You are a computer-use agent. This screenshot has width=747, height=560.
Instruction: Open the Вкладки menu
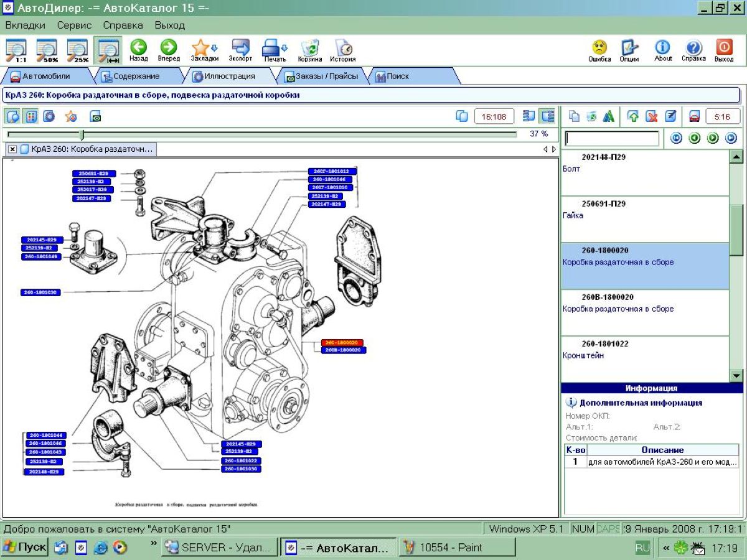pos(25,26)
